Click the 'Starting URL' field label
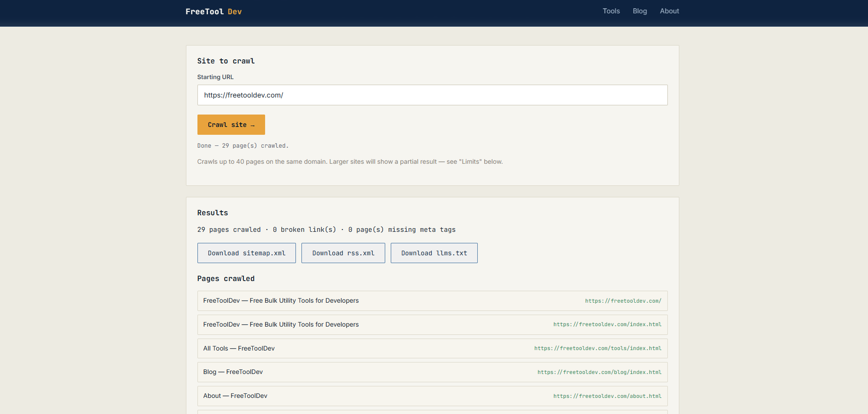This screenshot has height=414, width=868. 215,77
